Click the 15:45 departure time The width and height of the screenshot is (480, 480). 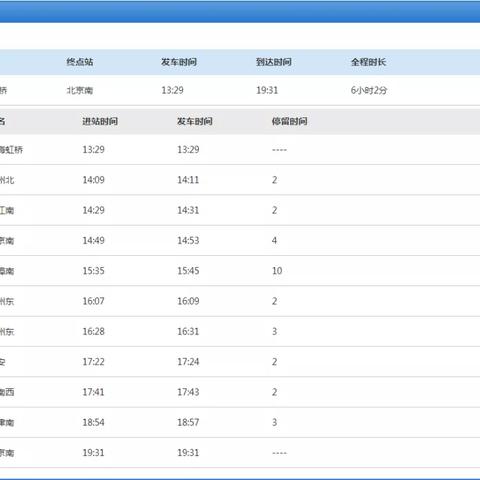click(188, 271)
